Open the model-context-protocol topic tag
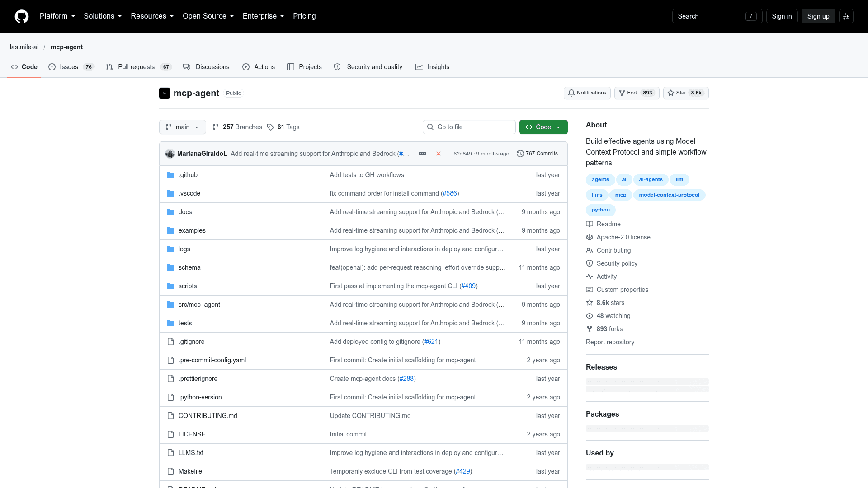868x488 pixels. pyautogui.click(x=669, y=195)
